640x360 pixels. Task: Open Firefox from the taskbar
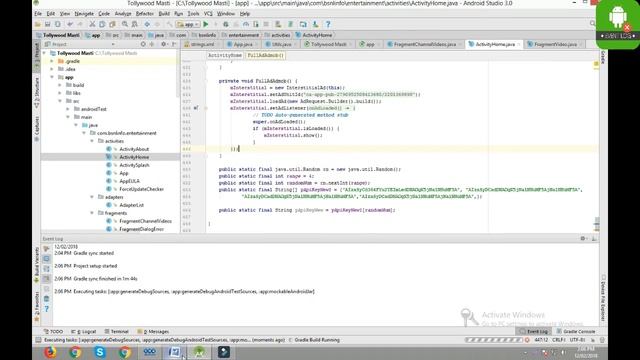[x=50, y=352]
